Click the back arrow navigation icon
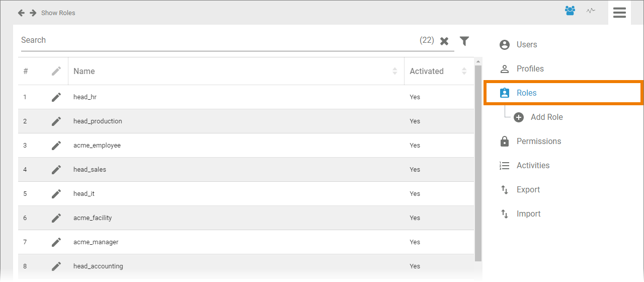This screenshot has height=282, width=644. click(x=21, y=13)
